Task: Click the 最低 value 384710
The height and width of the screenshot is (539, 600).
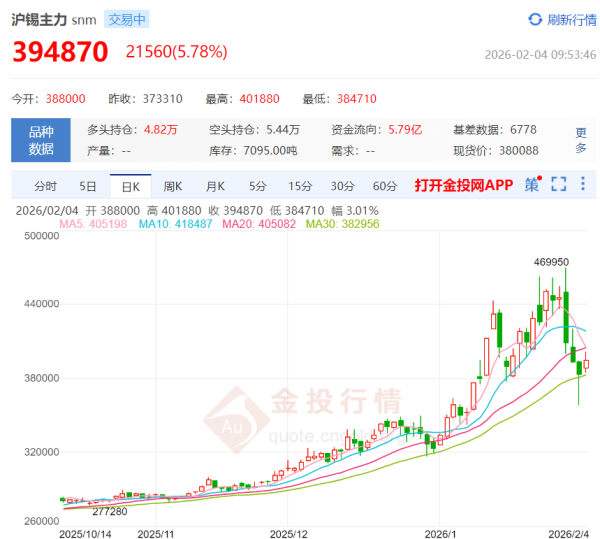Action: point(357,99)
